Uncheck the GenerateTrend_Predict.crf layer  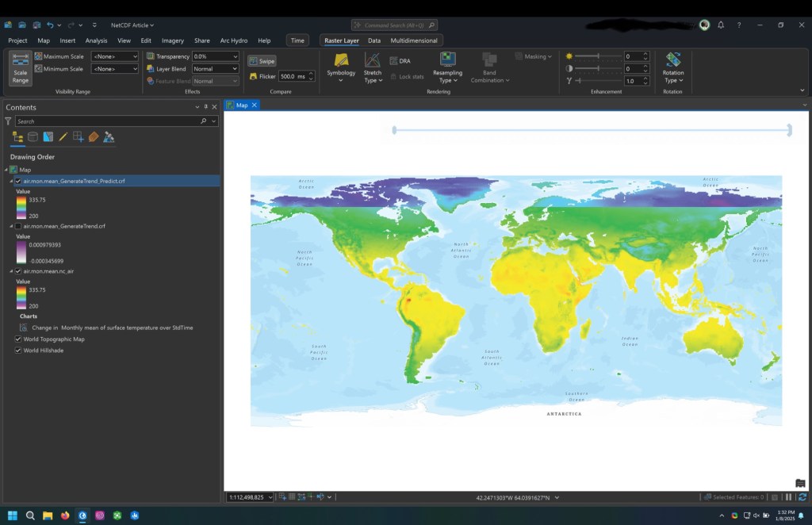point(18,182)
